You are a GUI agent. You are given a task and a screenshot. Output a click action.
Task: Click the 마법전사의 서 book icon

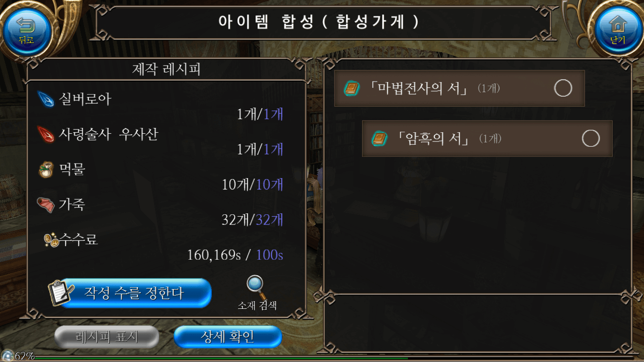tap(352, 89)
